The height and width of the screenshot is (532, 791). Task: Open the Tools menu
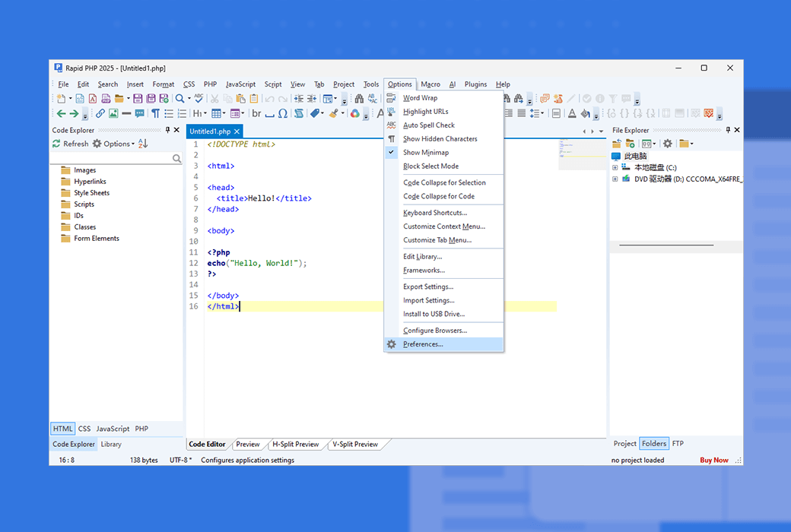coord(371,84)
